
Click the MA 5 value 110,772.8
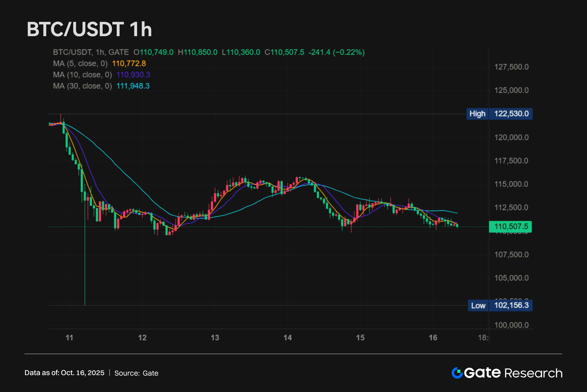[x=129, y=64]
